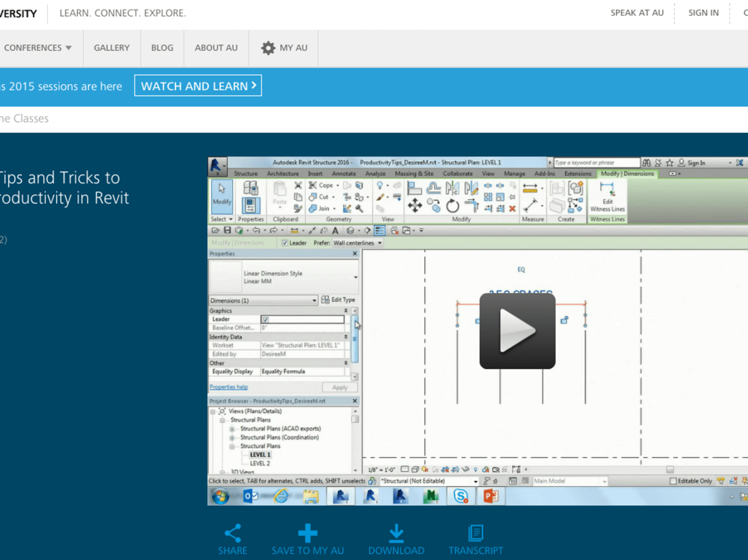
Task: Click the Watch and Learn button
Action: (198, 86)
